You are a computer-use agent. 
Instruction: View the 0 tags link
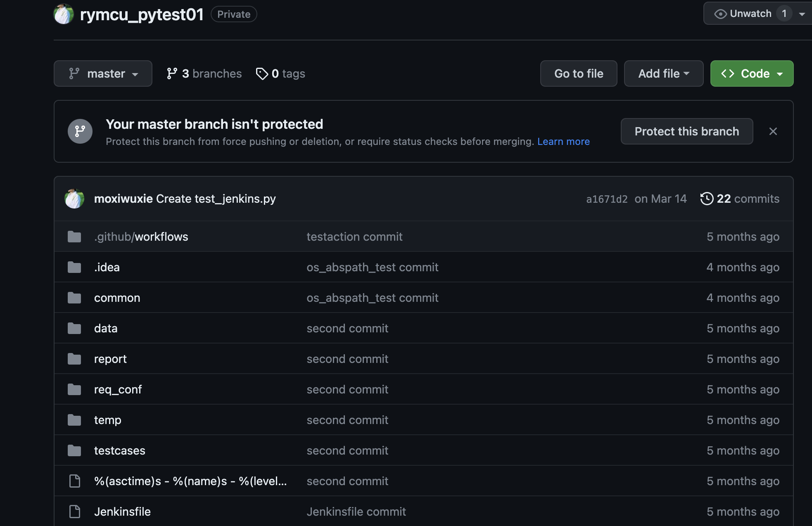[280, 73]
